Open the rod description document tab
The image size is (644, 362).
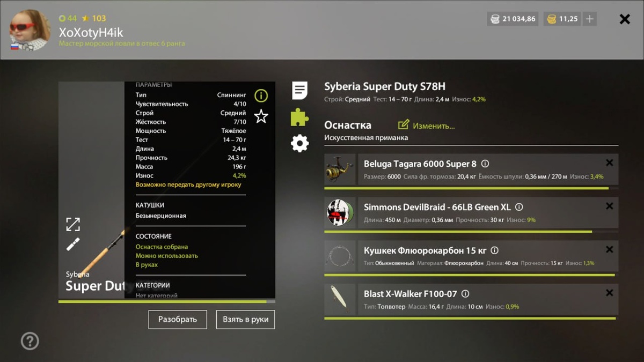pyautogui.click(x=299, y=90)
